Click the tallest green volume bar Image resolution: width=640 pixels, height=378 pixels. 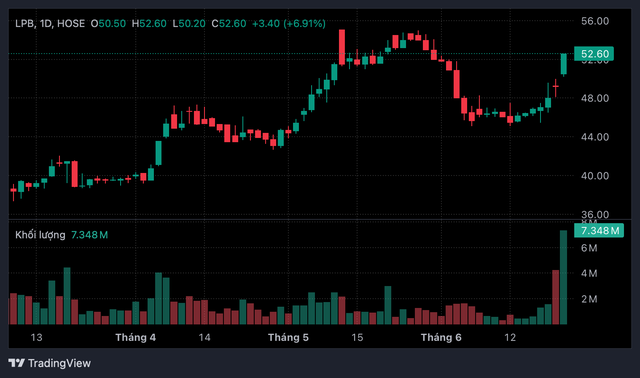click(x=563, y=277)
